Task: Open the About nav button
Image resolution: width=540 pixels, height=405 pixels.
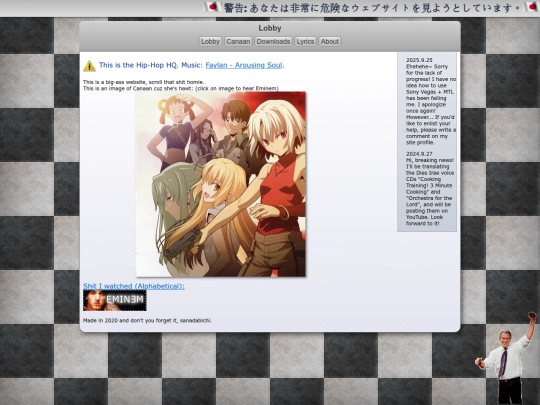Action: (330, 41)
